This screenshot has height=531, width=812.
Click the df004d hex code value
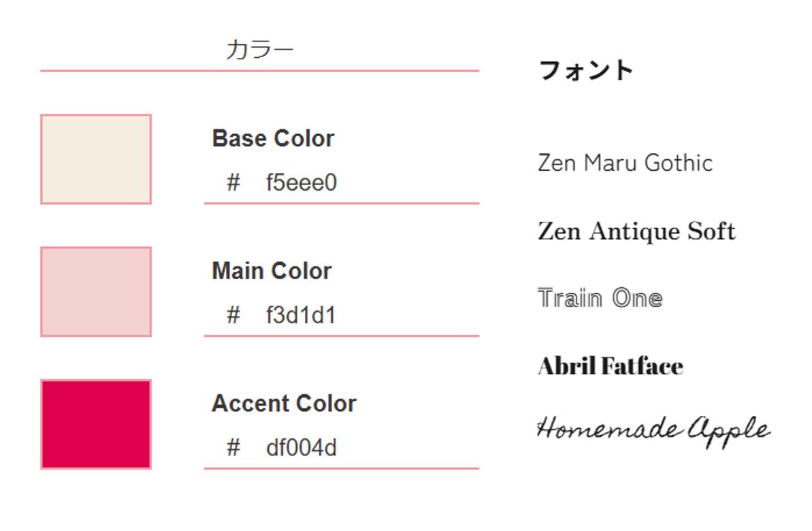click(301, 448)
